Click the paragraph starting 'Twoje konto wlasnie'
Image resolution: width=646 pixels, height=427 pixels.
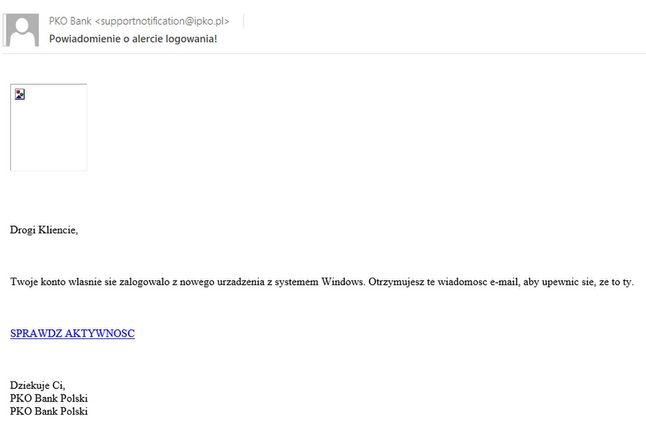point(322,282)
